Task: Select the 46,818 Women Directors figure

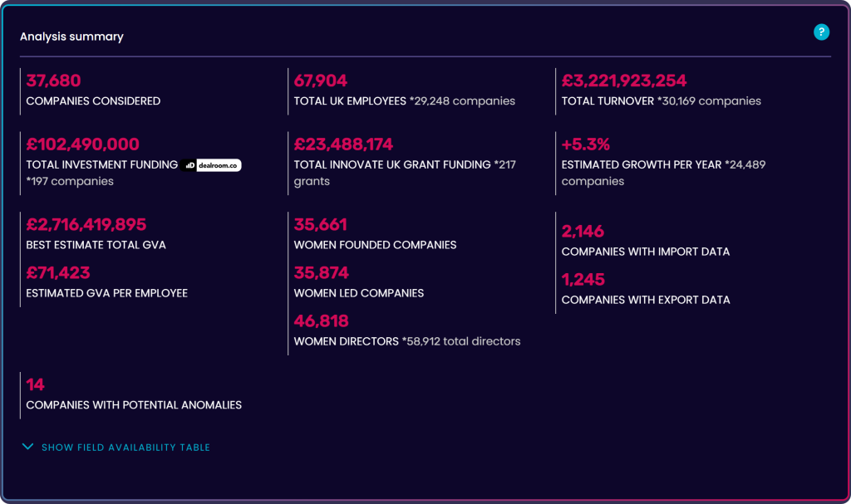Action: point(322,321)
